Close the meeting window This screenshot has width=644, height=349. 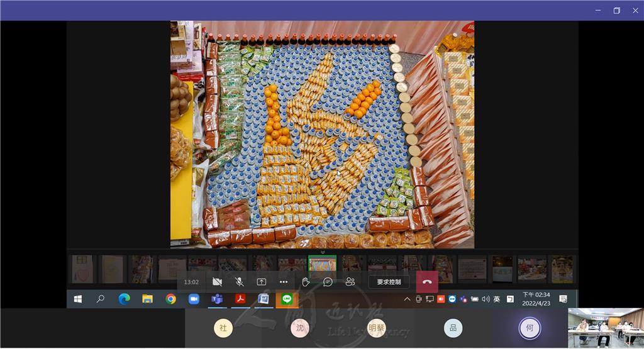[635, 11]
